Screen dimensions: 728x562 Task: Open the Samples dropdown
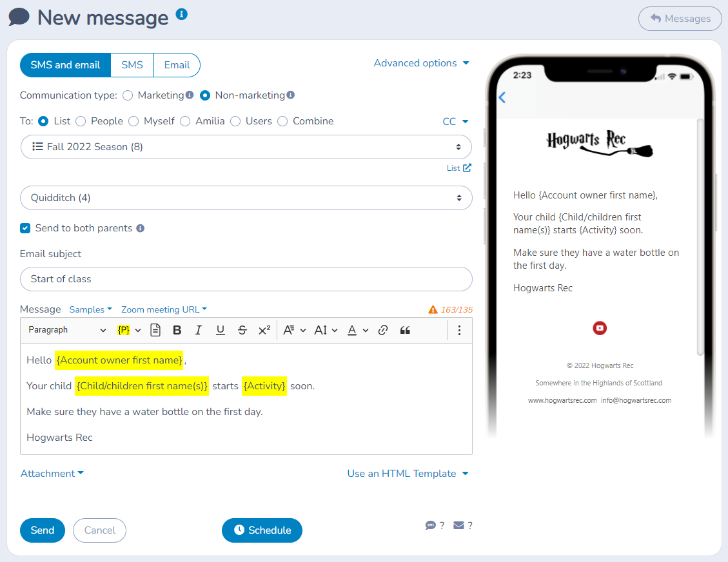(90, 309)
